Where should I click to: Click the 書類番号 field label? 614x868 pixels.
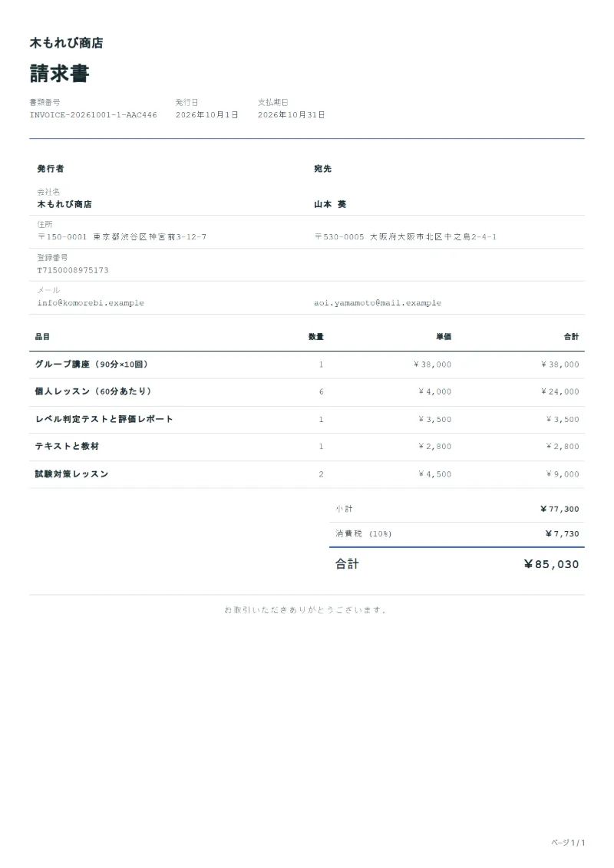click(45, 102)
